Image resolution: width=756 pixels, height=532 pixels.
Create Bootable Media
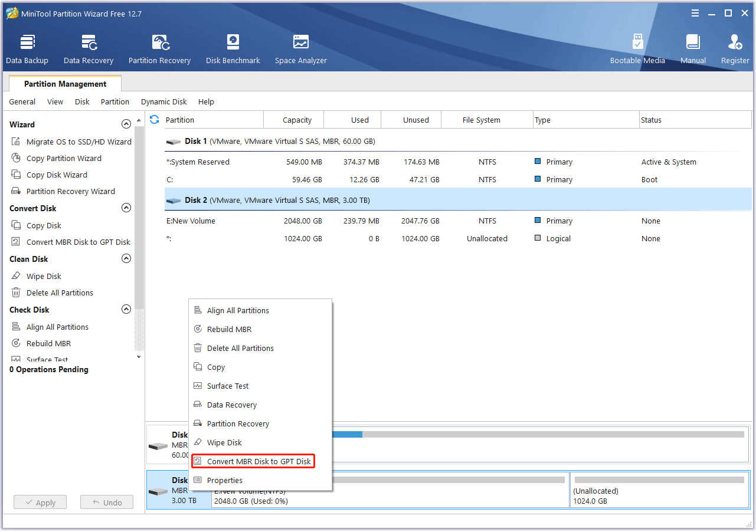pos(637,50)
